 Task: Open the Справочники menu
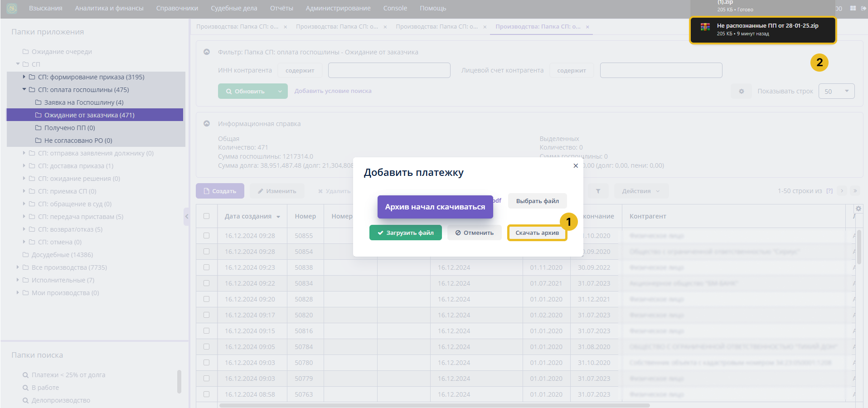tap(177, 8)
